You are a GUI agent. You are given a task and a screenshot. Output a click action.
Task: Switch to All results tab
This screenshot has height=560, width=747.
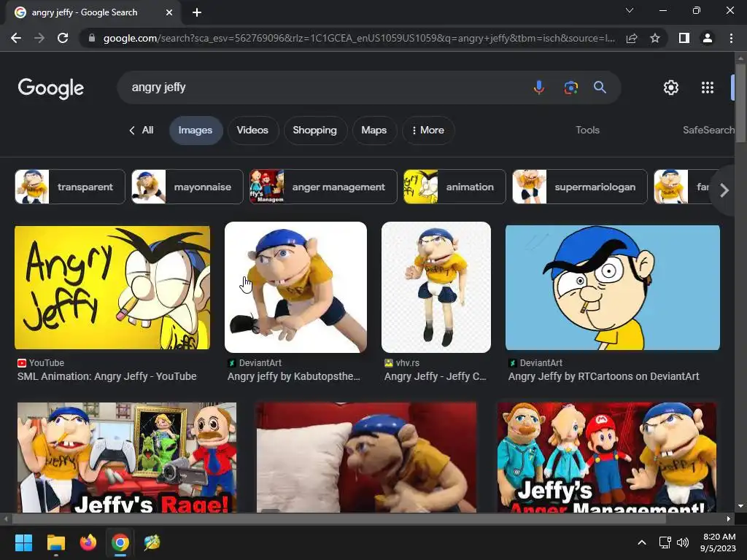pos(142,130)
